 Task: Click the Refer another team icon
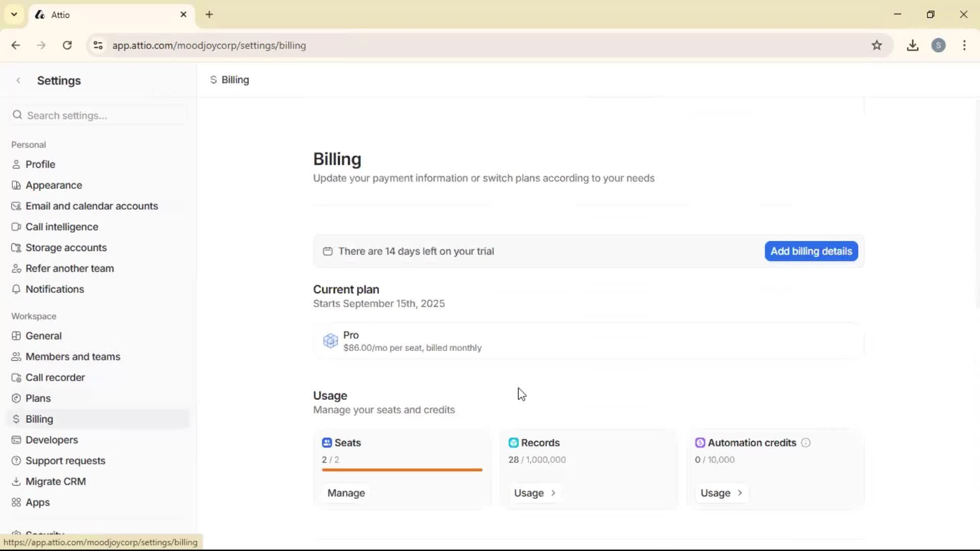tap(16, 268)
